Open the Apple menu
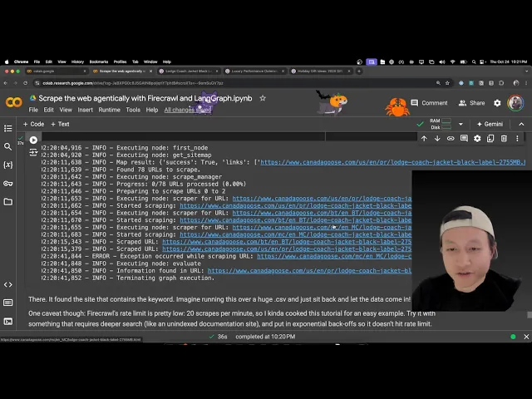Viewport: 532px width, 399px height. point(7,62)
